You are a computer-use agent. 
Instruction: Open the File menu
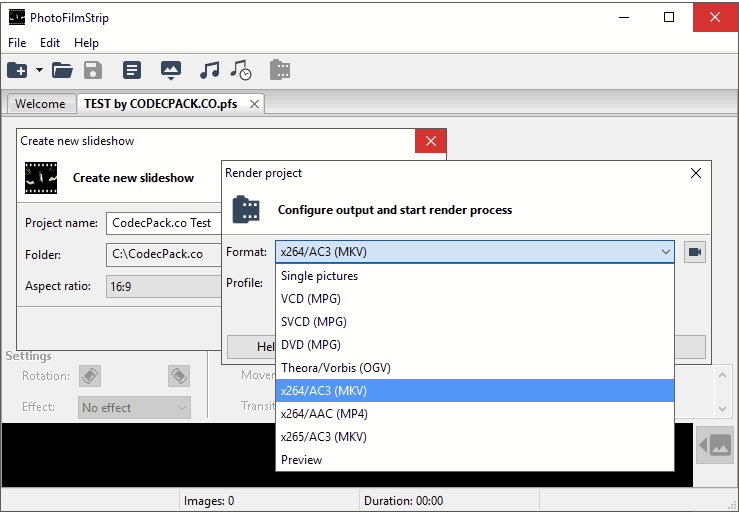[18, 43]
